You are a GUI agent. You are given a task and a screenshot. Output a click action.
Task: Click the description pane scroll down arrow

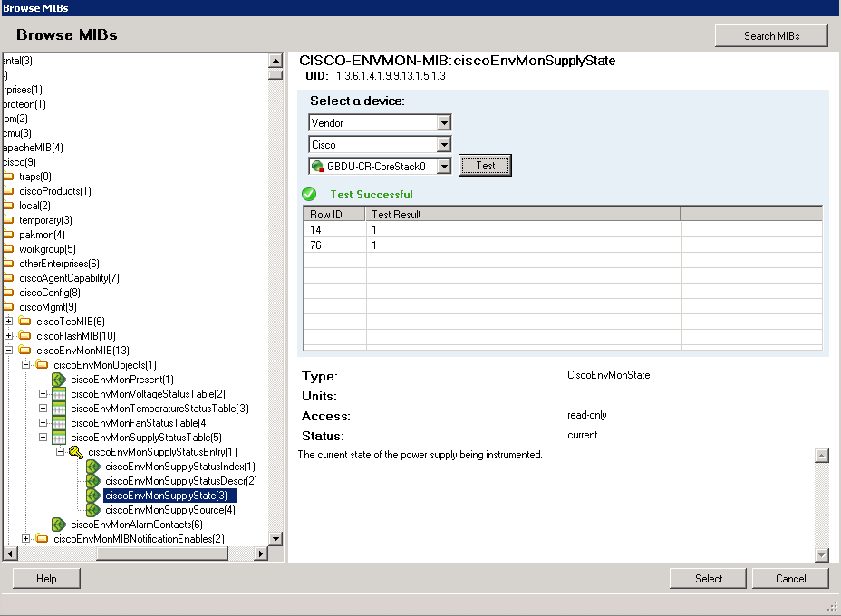(x=822, y=555)
